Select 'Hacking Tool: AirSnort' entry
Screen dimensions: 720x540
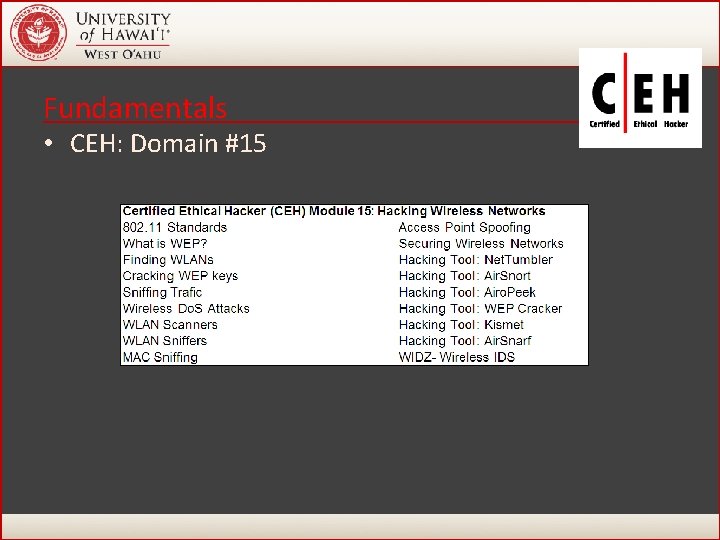tap(465, 276)
